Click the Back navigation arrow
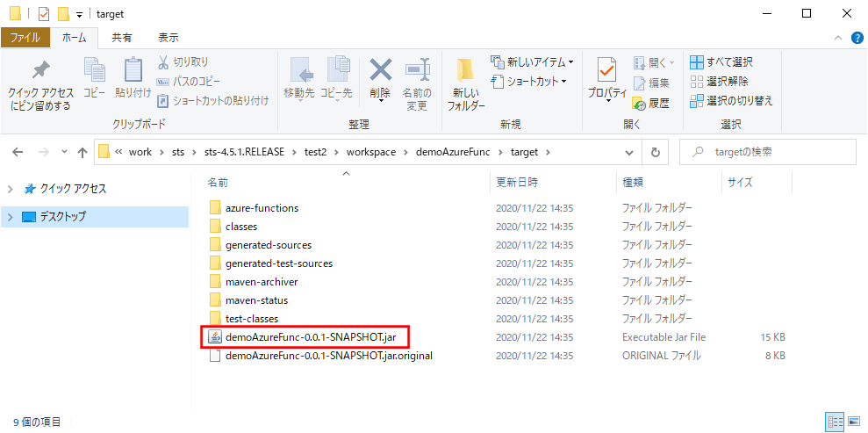This screenshot has height=433, width=868. (x=18, y=152)
